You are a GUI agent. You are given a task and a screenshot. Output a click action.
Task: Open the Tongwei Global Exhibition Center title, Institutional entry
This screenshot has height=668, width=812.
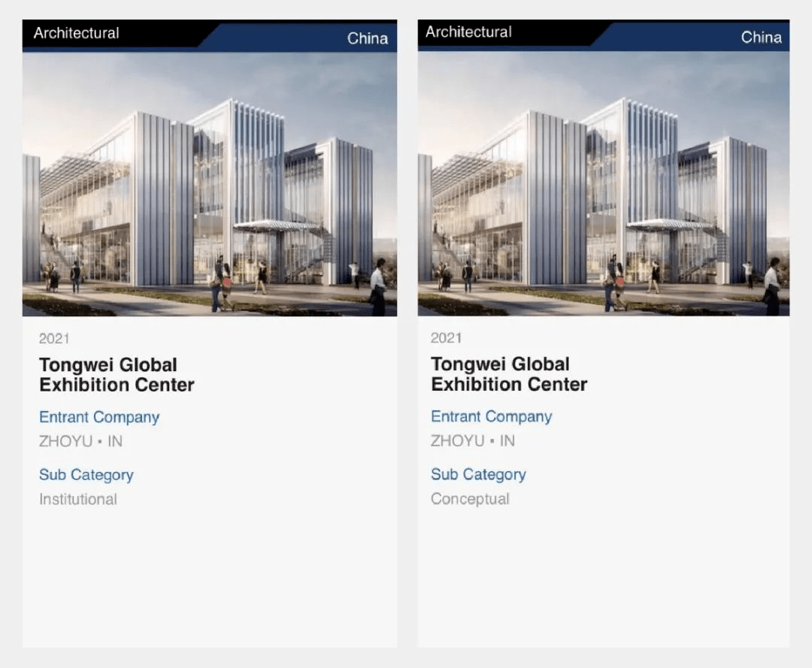point(117,375)
